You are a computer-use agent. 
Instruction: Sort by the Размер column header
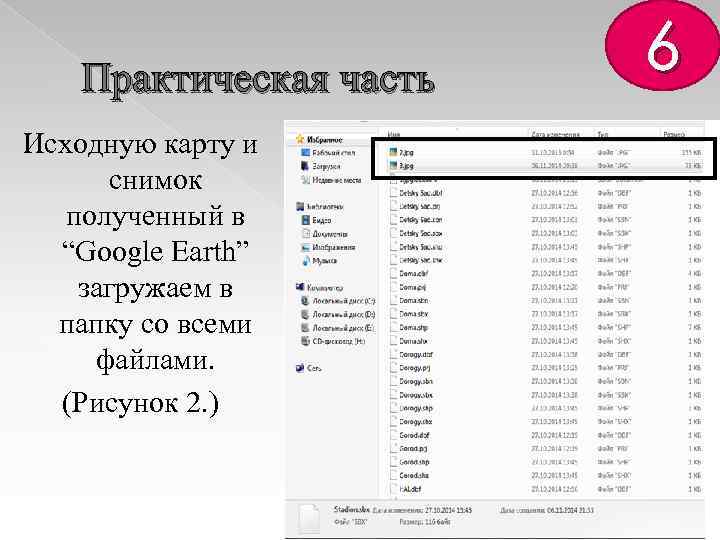click(x=674, y=134)
